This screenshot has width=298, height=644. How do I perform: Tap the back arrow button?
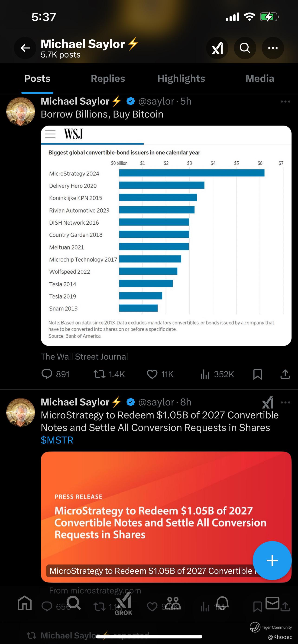[25, 48]
